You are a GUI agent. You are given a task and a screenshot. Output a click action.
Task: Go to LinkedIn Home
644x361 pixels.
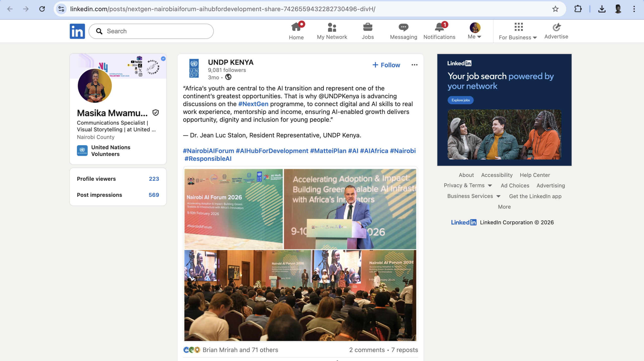point(296,31)
